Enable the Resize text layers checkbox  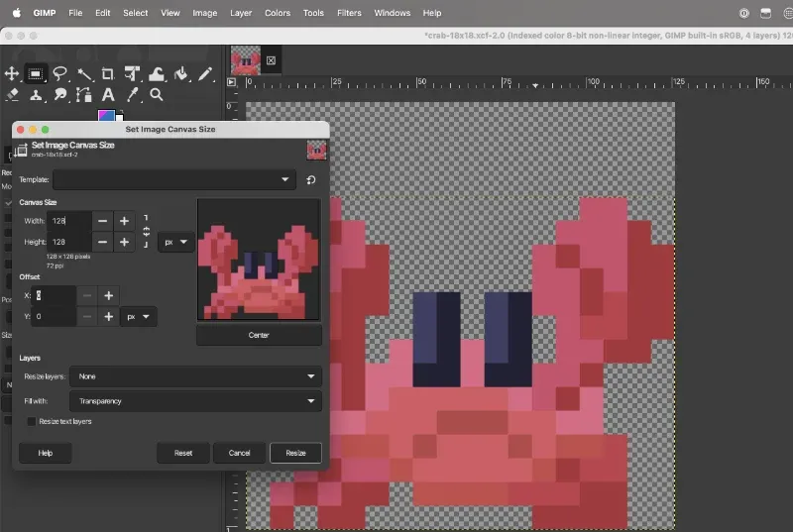click(32, 421)
